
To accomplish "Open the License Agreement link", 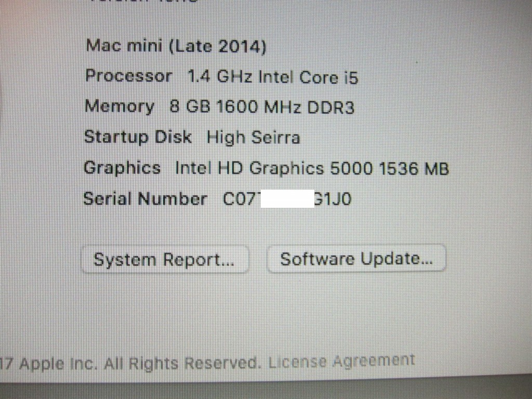I will (x=342, y=362).
